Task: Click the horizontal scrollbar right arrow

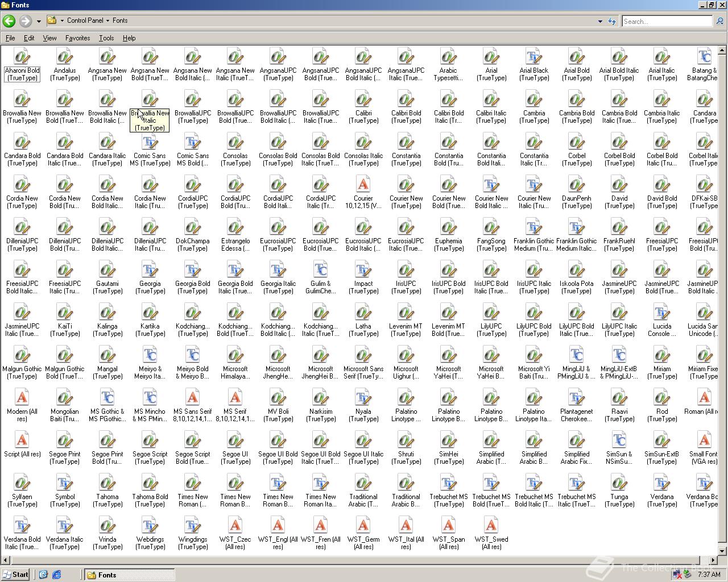Action: point(714,560)
